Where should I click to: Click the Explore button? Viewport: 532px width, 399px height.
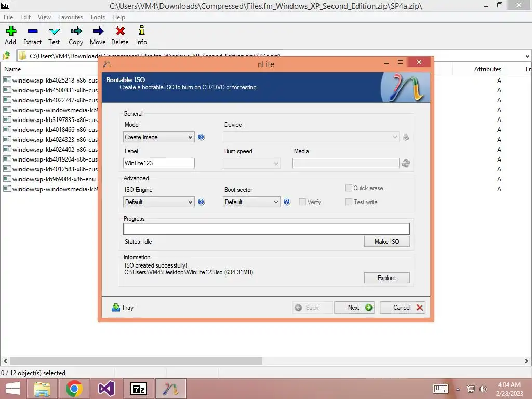click(387, 278)
